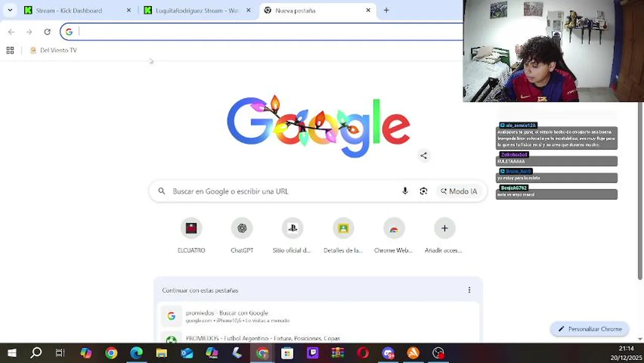Image resolution: width=644 pixels, height=363 pixels.
Task: Click the webcam overlay video
Action: coord(553,51)
